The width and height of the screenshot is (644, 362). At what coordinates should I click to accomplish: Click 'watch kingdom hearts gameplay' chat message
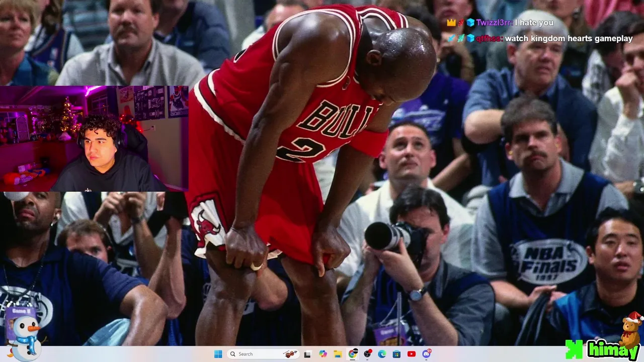569,39
